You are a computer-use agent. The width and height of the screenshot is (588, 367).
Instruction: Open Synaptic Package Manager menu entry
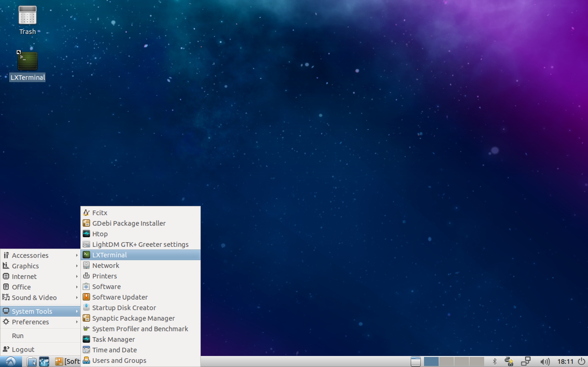point(133,318)
